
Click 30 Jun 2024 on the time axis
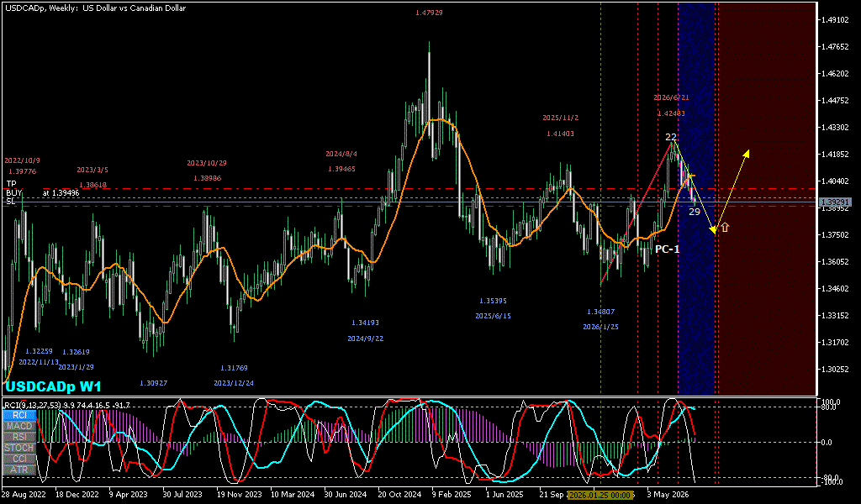pos(346,495)
